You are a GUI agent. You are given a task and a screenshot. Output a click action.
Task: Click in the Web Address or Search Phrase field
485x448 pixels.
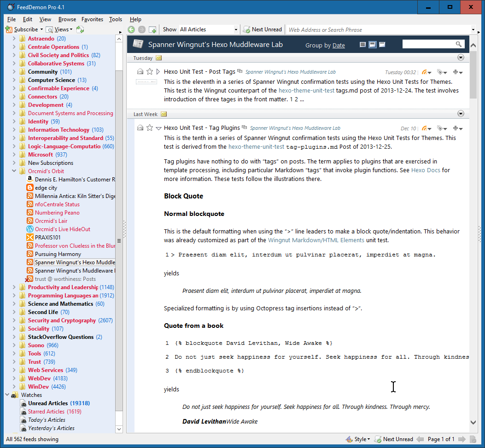click(x=378, y=29)
